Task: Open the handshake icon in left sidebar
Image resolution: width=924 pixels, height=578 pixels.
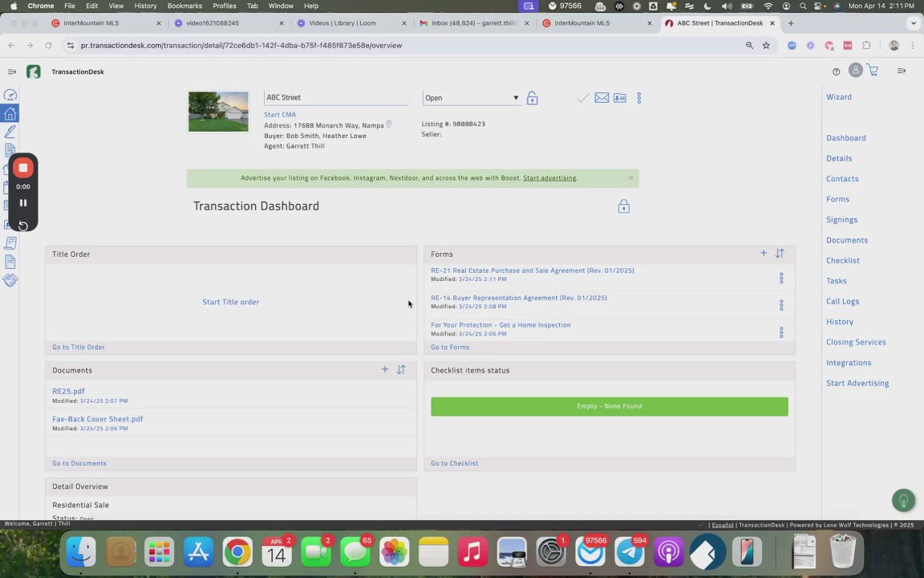Action: (10, 280)
